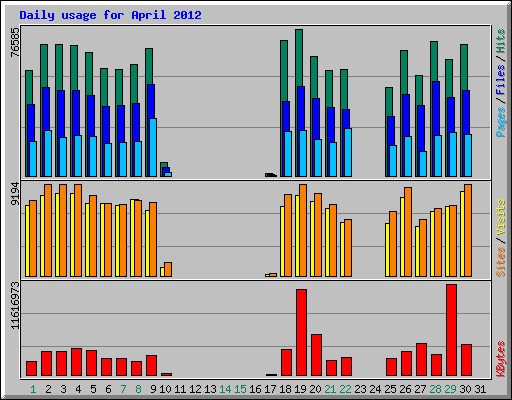This screenshot has height=400, width=512.
Task: Click the red KBytes legend label
Action: 501,359
